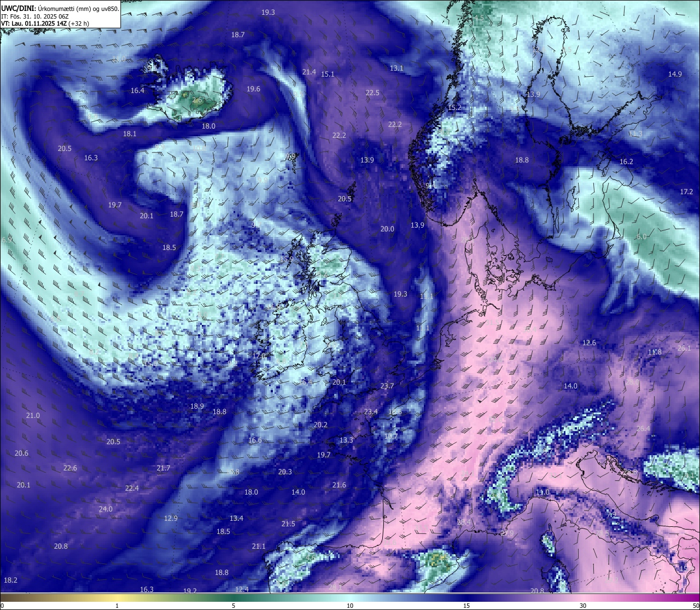Click the 10 label on the colour scale
The width and height of the screenshot is (700, 610).
coord(350,606)
